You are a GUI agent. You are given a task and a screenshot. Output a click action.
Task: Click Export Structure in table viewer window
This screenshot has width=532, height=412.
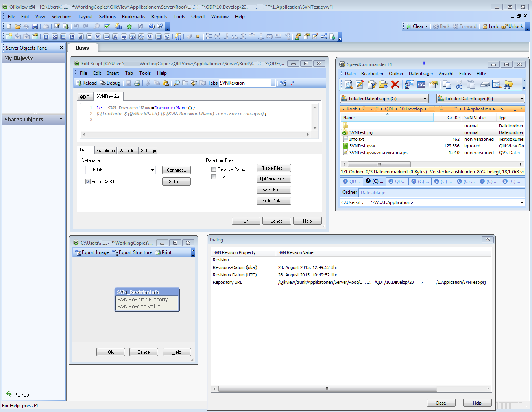pos(132,252)
